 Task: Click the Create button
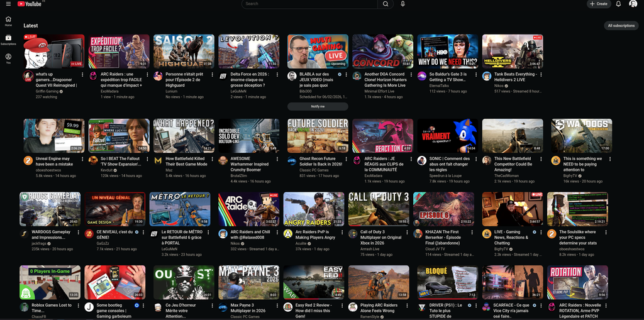pos(599,4)
